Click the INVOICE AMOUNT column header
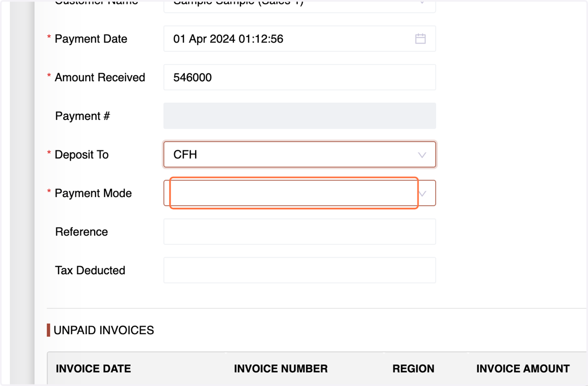 point(523,369)
